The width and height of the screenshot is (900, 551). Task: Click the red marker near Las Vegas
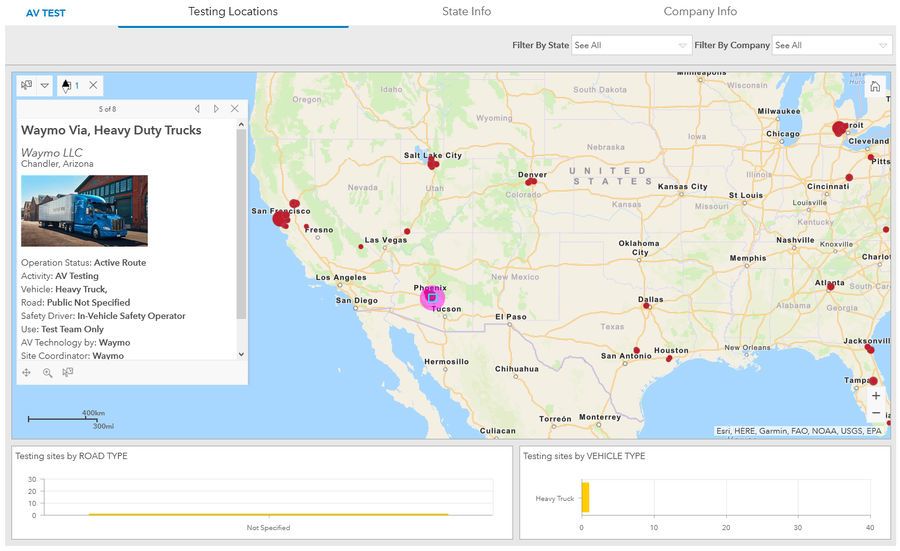coord(407,231)
